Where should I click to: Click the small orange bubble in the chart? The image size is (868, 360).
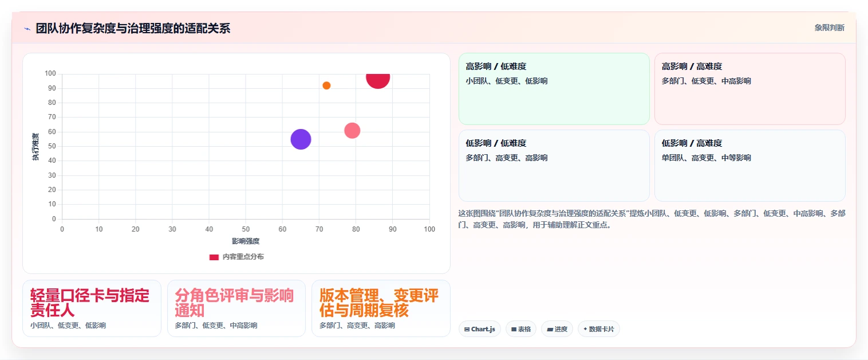click(x=326, y=85)
